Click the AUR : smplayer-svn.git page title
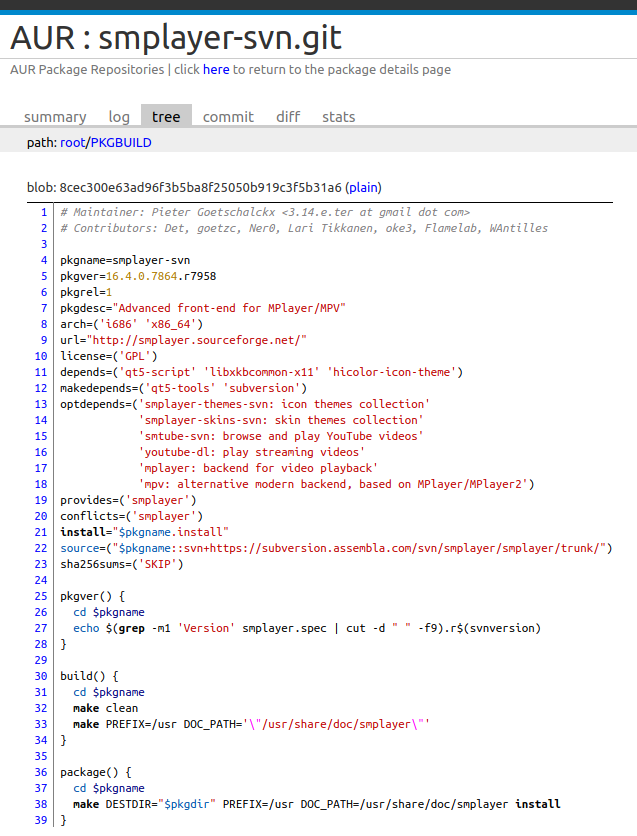 pyautogui.click(x=176, y=38)
